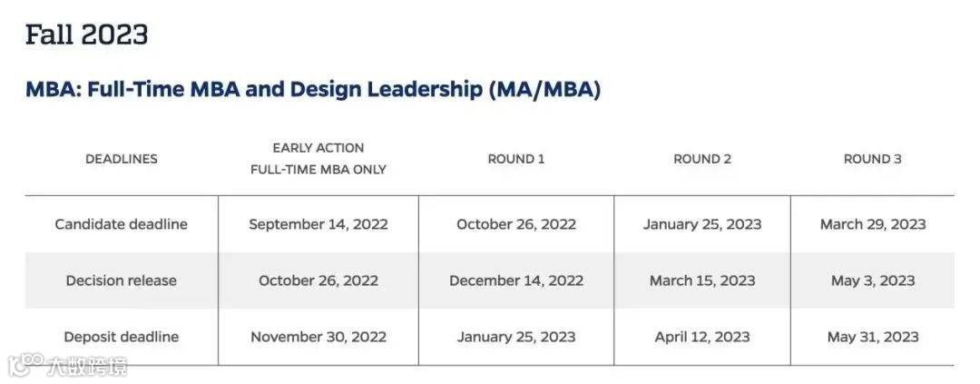
Task: Select the Candidate deadline row label
Action: pyautogui.click(x=122, y=224)
